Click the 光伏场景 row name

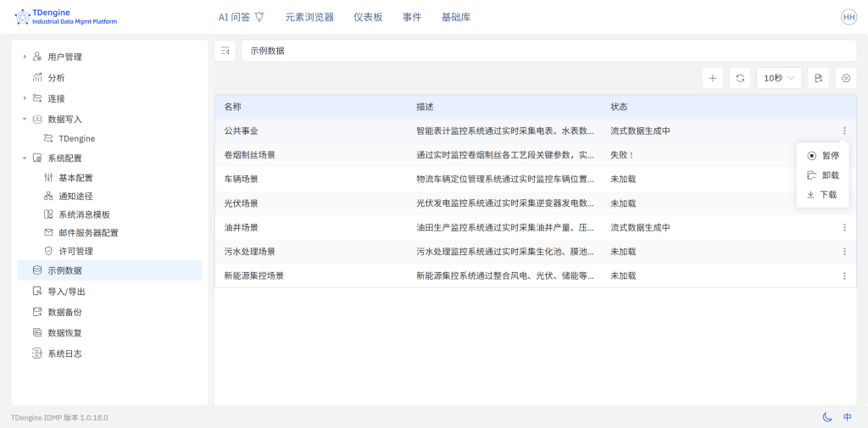click(242, 203)
